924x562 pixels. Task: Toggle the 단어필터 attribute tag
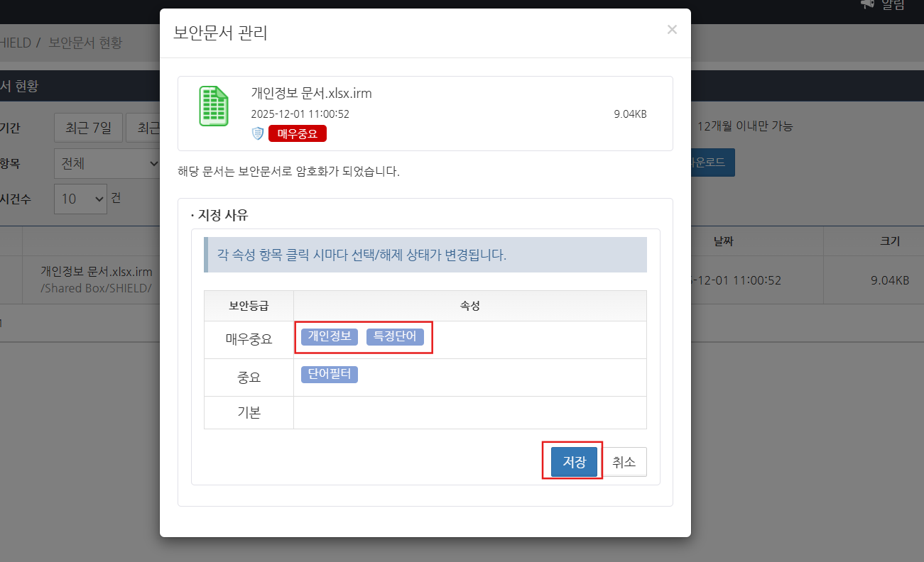point(330,375)
